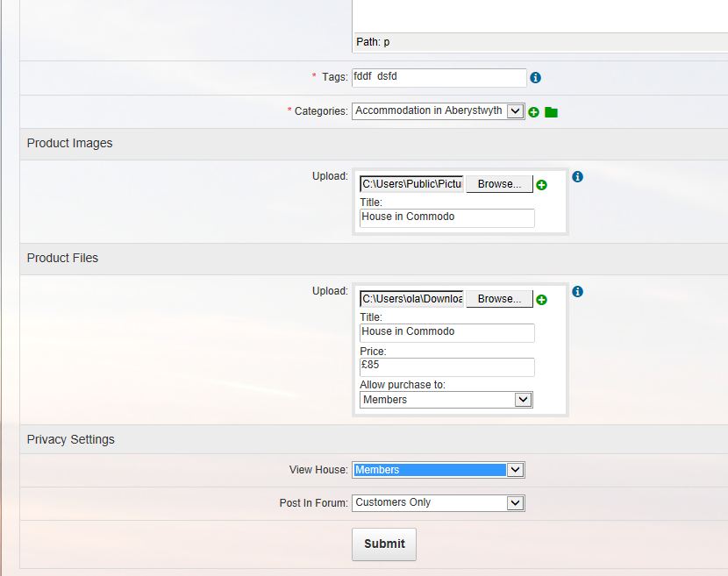Click info icon in Product Files section

(577, 292)
